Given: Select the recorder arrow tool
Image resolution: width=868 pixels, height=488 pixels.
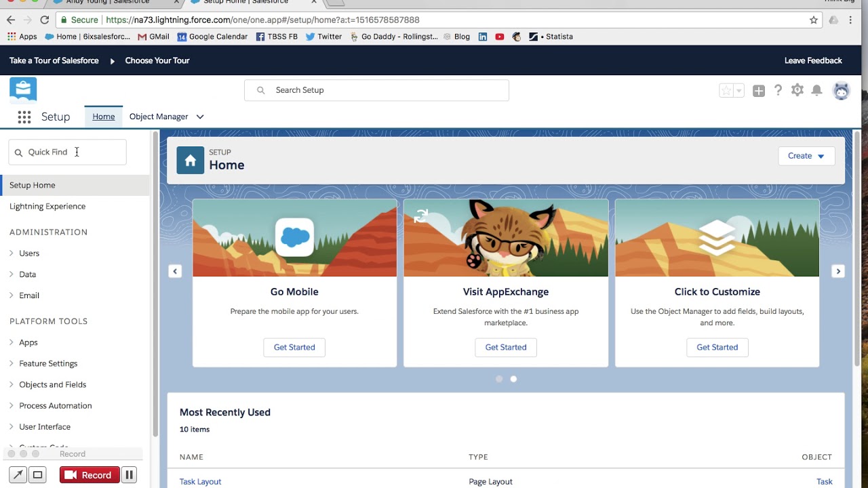Looking at the screenshot, I should (18, 475).
